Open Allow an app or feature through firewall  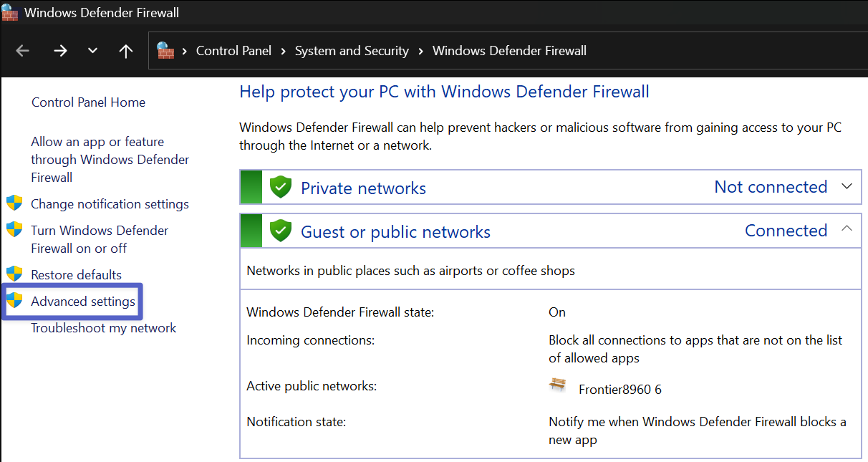(x=110, y=159)
